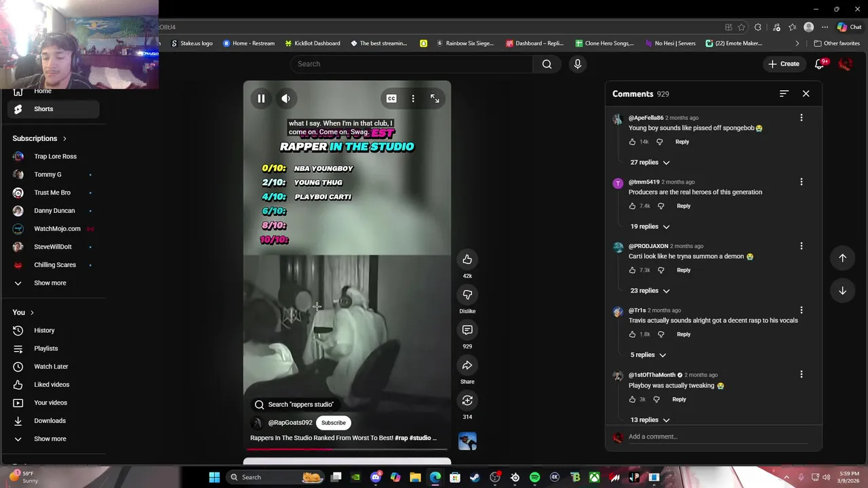
Task: Dislike the Short video
Action: tap(467, 295)
